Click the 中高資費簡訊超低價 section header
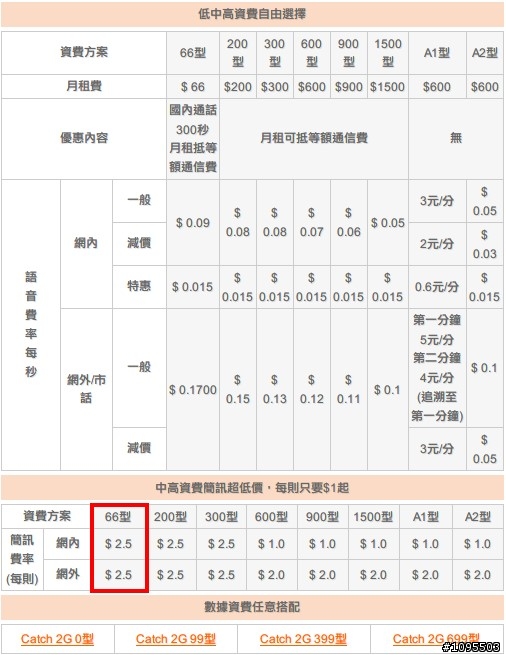The image size is (506, 655). coord(252,487)
